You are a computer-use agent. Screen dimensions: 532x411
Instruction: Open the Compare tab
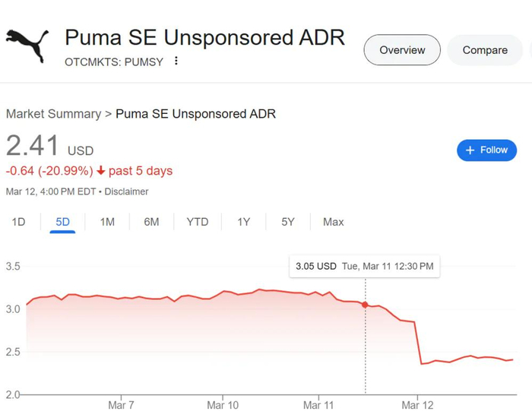coord(485,50)
